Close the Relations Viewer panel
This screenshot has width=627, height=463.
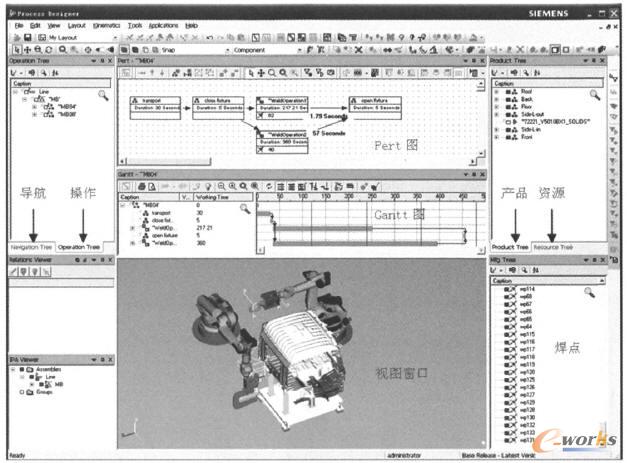pos(111,259)
